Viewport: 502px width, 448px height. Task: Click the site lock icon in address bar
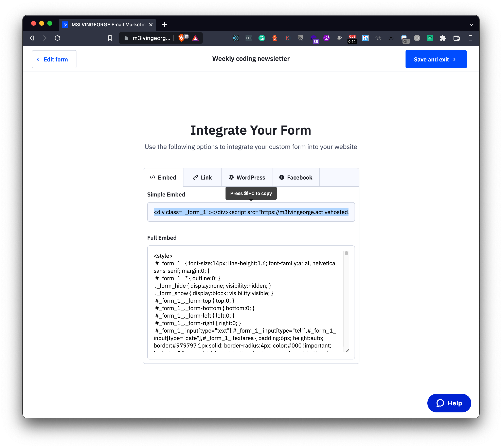(126, 38)
